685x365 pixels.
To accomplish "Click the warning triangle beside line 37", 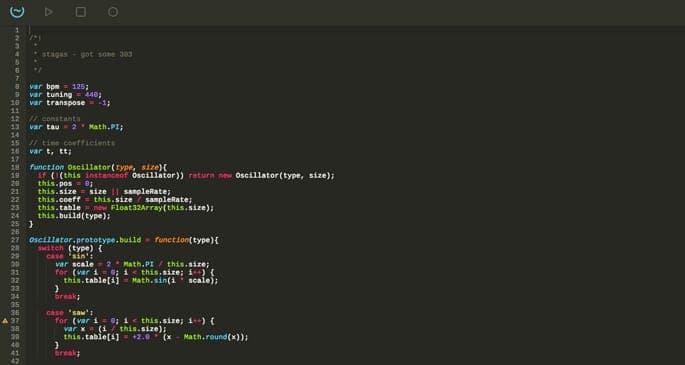I will 5,321.
